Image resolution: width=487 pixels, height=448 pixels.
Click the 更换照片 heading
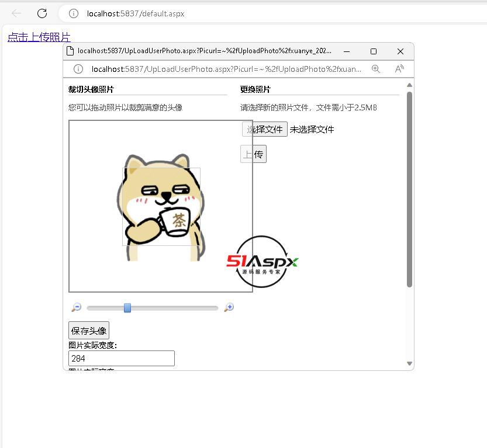pos(255,89)
